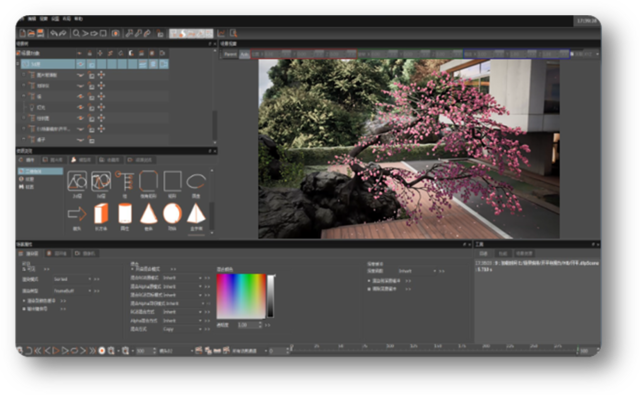The width and height of the screenshot is (640, 395).
Task: Select the pyramid primitive shape
Action: coord(196,213)
